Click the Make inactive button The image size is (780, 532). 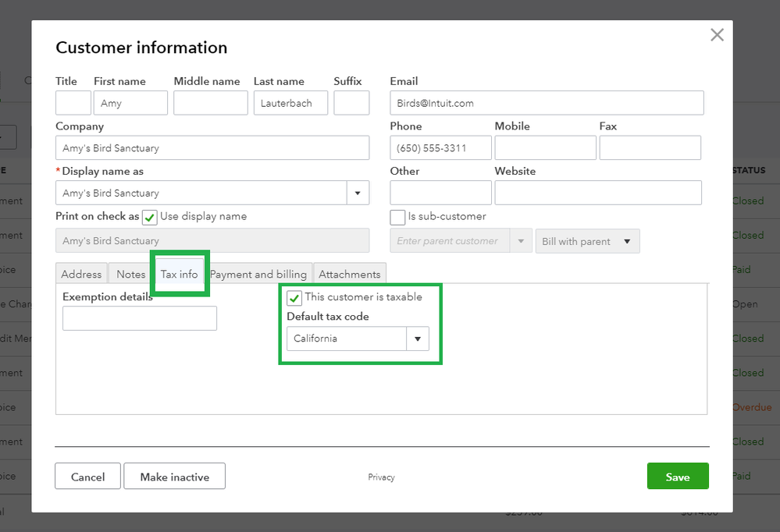click(174, 477)
